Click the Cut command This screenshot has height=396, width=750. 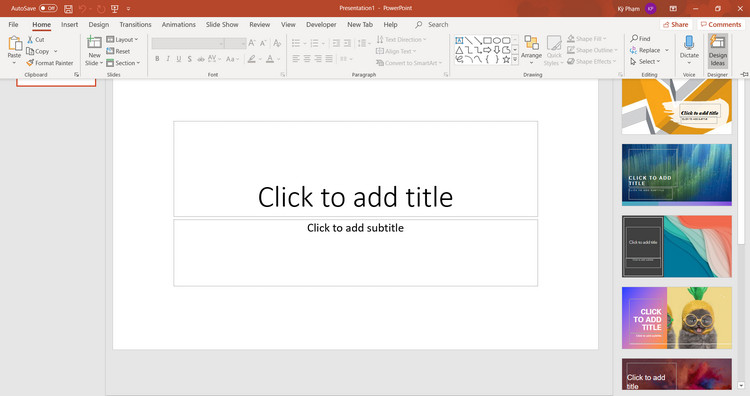pyautogui.click(x=36, y=40)
